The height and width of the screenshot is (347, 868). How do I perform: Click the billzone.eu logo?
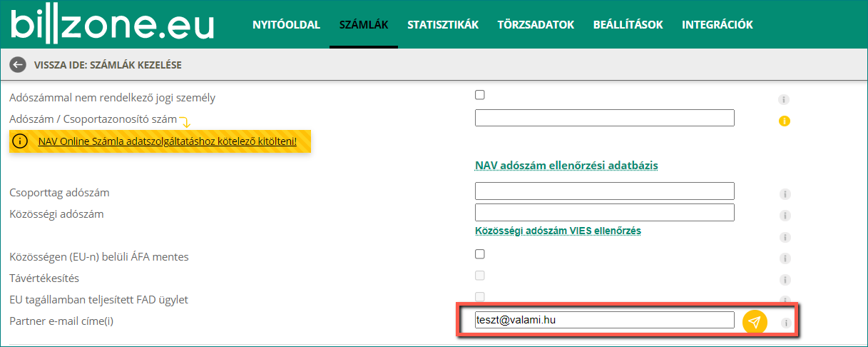point(112,24)
